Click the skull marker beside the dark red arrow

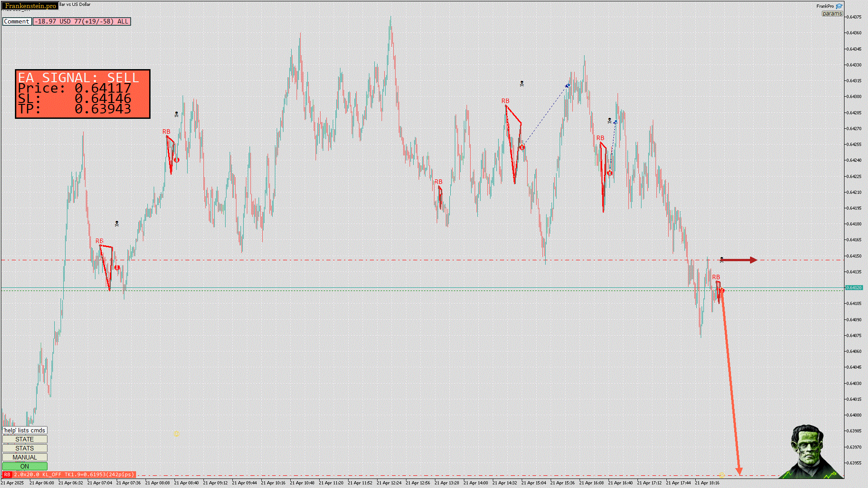[722, 260]
